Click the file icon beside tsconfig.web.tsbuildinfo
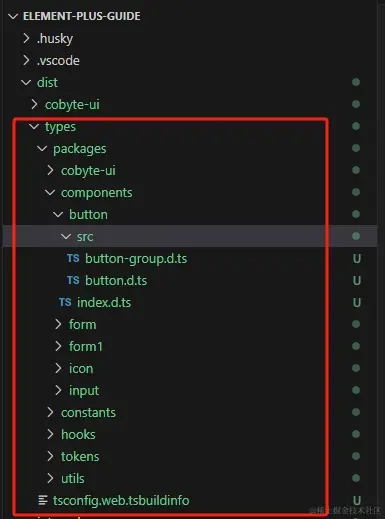The height and width of the screenshot is (519, 385). (x=43, y=500)
